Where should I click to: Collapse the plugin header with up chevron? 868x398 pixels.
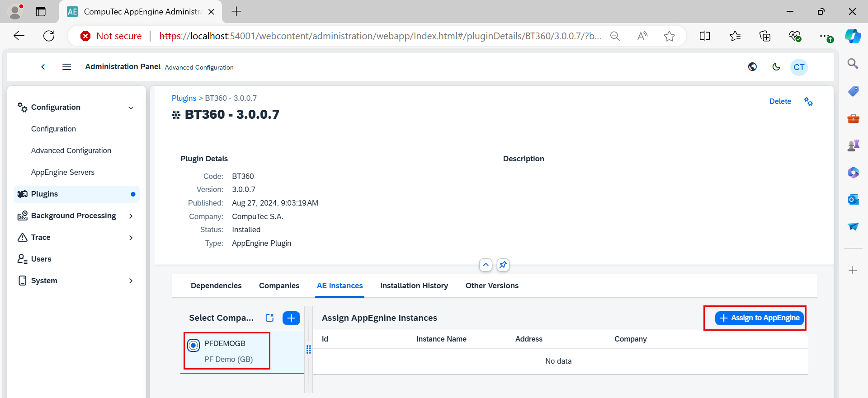click(486, 265)
